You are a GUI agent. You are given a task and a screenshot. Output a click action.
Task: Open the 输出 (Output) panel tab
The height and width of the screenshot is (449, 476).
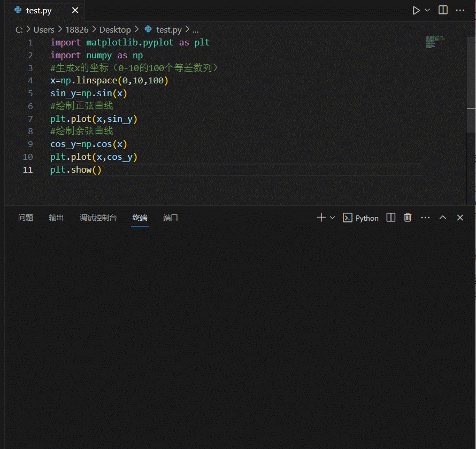56,218
